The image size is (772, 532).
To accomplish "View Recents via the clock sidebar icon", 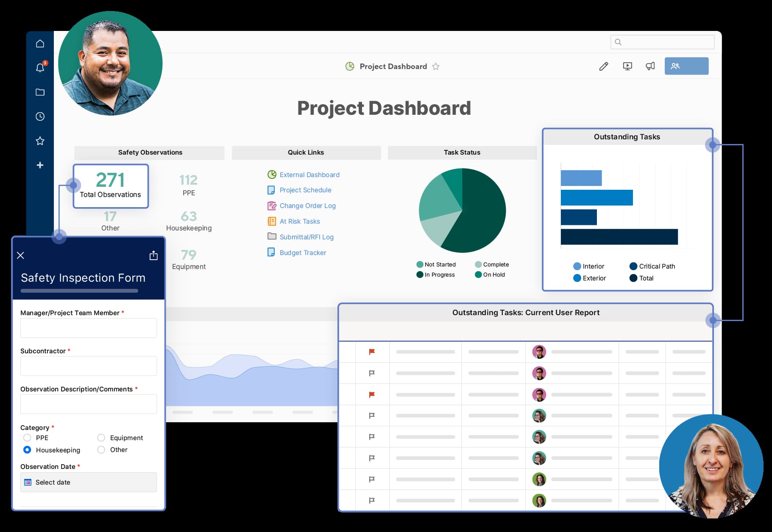I will pyautogui.click(x=40, y=116).
